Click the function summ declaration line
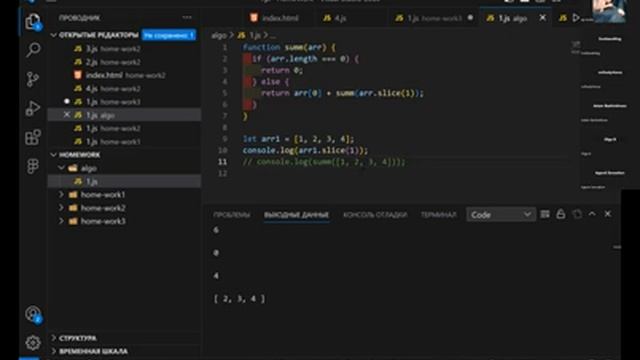Image resolution: width=640 pixels, height=360 pixels. (289, 47)
